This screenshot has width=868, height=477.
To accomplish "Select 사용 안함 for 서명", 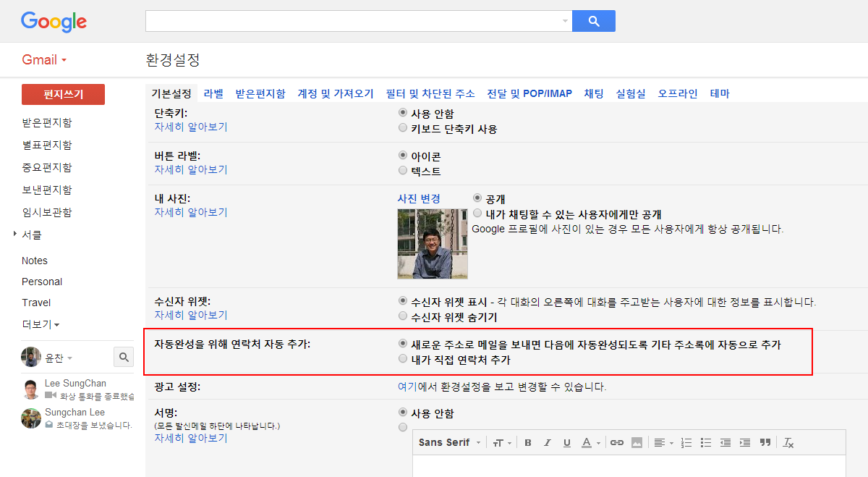I will pyautogui.click(x=403, y=412).
